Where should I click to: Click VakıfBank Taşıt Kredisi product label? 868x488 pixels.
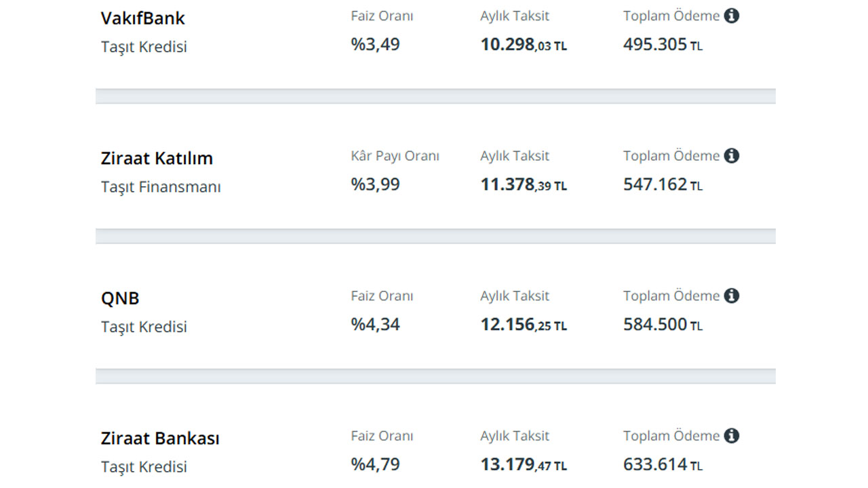click(x=144, y=47)
